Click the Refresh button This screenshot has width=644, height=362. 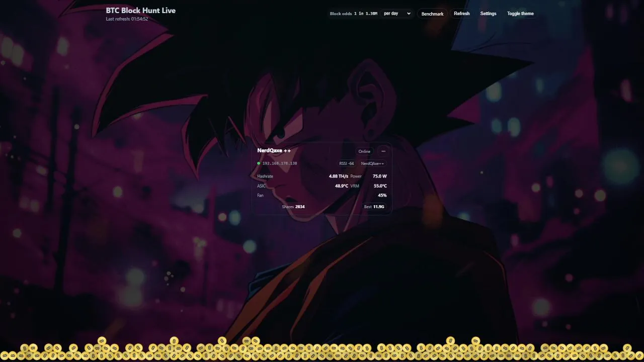(x=461, y=14)
